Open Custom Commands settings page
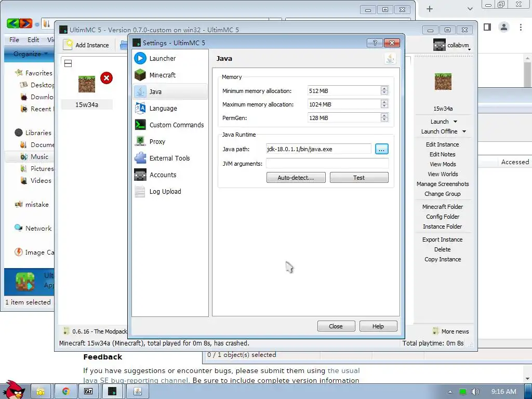This screenshot has width=532, height=399. [x=170, y=125]
